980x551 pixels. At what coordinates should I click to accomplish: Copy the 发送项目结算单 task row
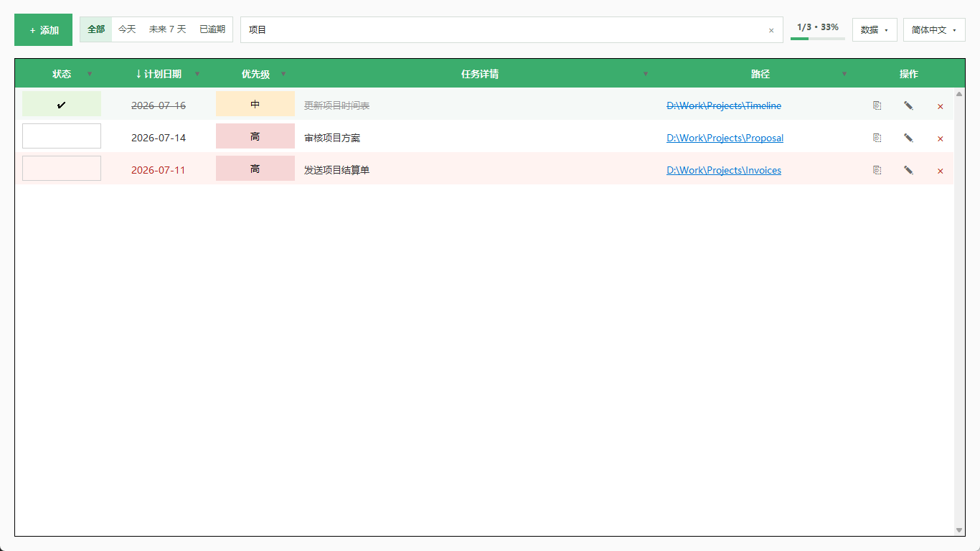click(x=877, y=170)
